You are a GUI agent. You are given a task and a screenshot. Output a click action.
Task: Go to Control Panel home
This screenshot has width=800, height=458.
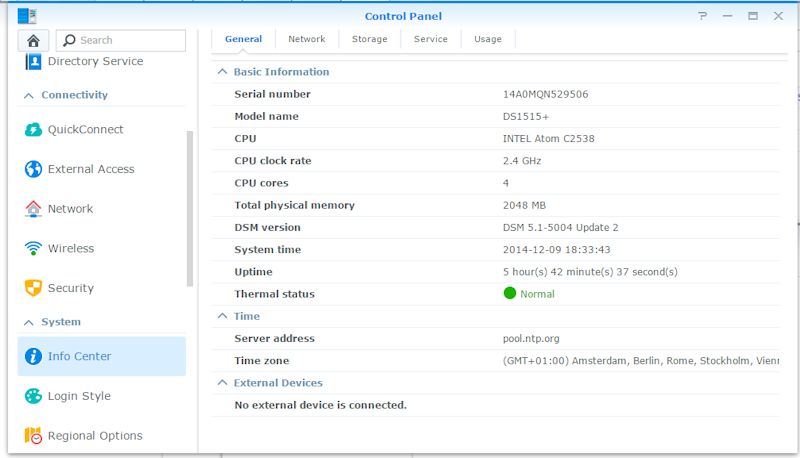click(x=33, y=40)
